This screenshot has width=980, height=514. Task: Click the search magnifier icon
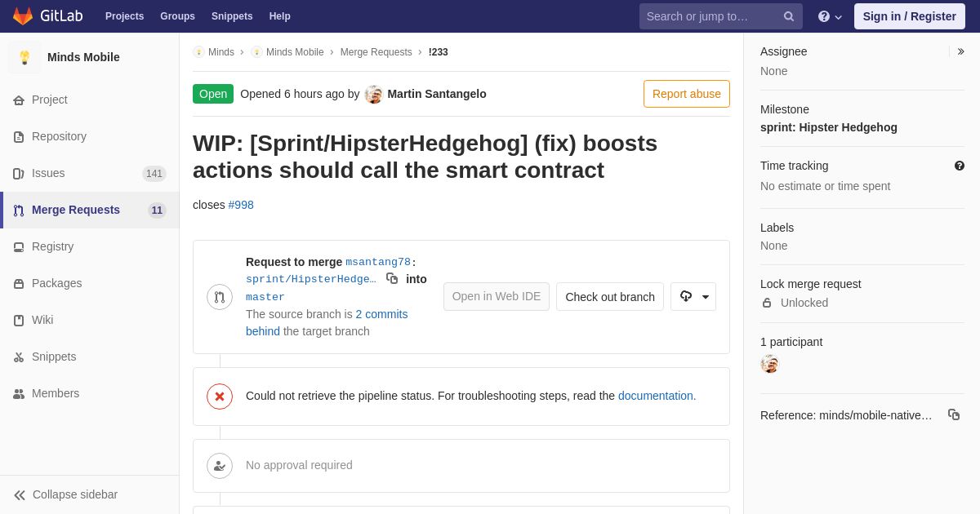(x=789, y=16)
